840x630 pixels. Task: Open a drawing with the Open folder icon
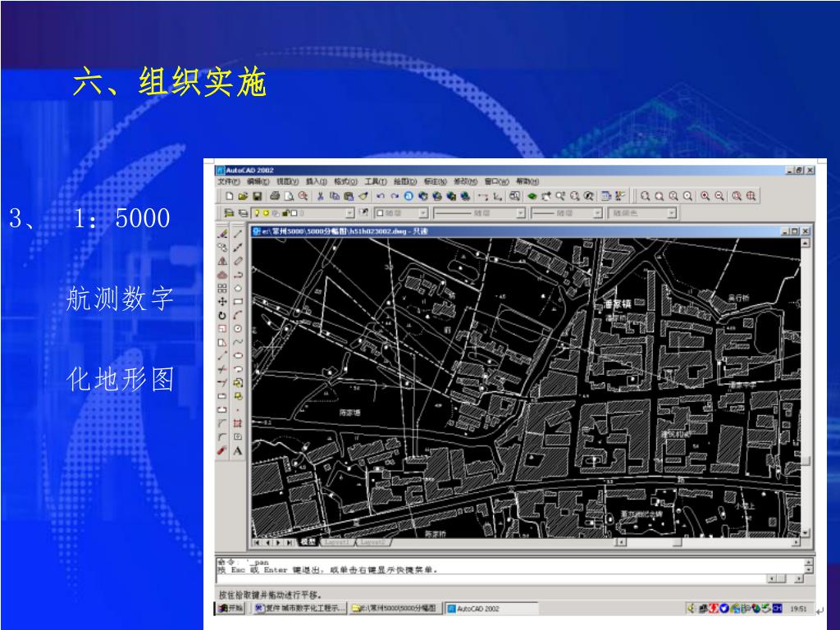(243, 197)
